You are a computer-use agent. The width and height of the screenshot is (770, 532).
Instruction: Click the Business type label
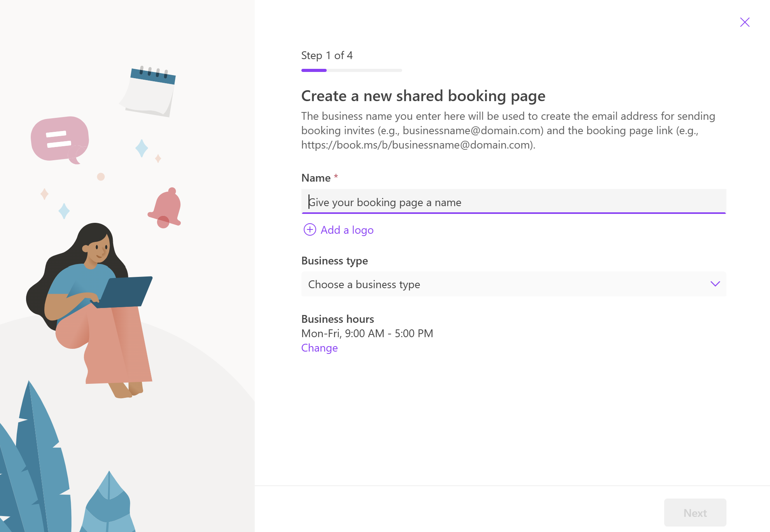click(334, 261)
